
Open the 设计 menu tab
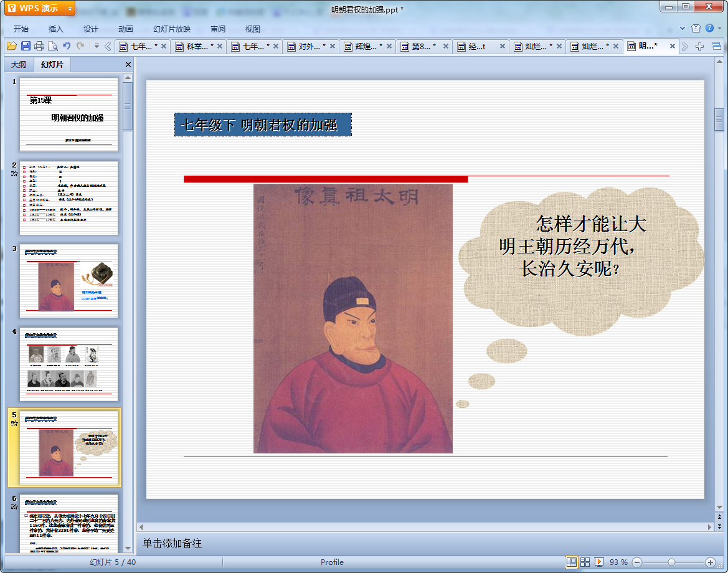(x=90, y=29)
